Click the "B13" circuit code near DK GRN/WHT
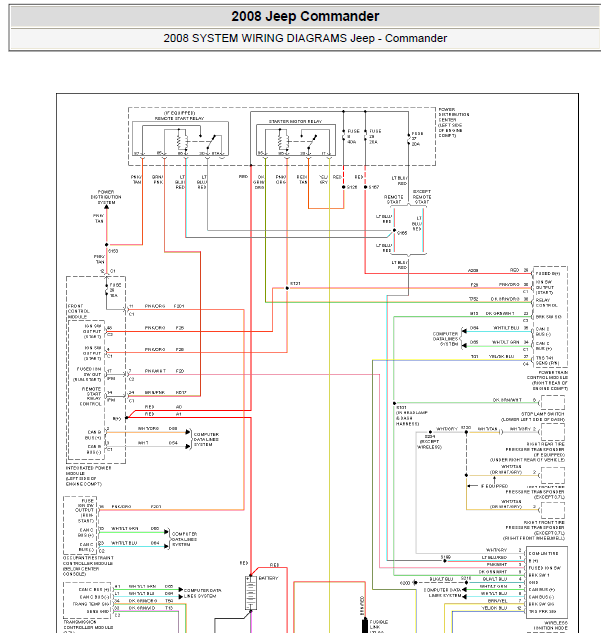This screenshot has height=633, width=601. coord(474,313)
